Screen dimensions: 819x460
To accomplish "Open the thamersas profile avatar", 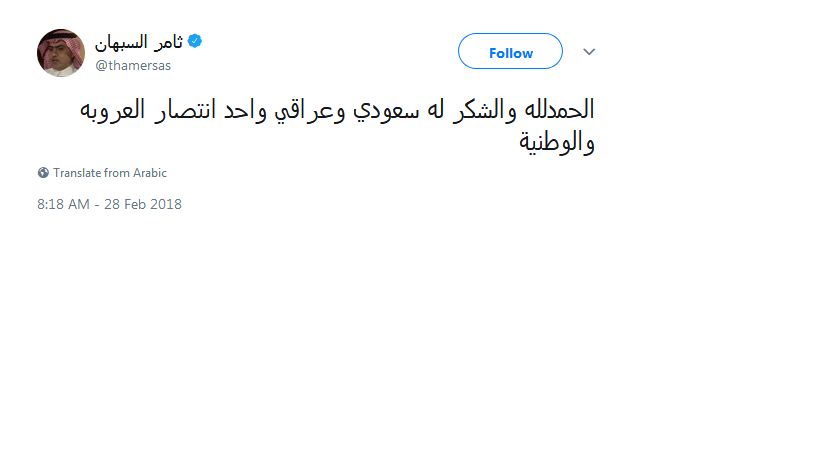I will pos(61,53).
